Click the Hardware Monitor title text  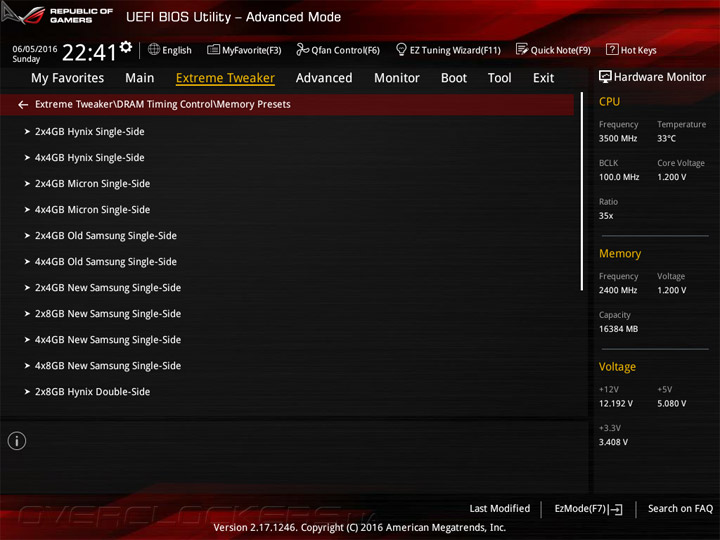point(660,77)
